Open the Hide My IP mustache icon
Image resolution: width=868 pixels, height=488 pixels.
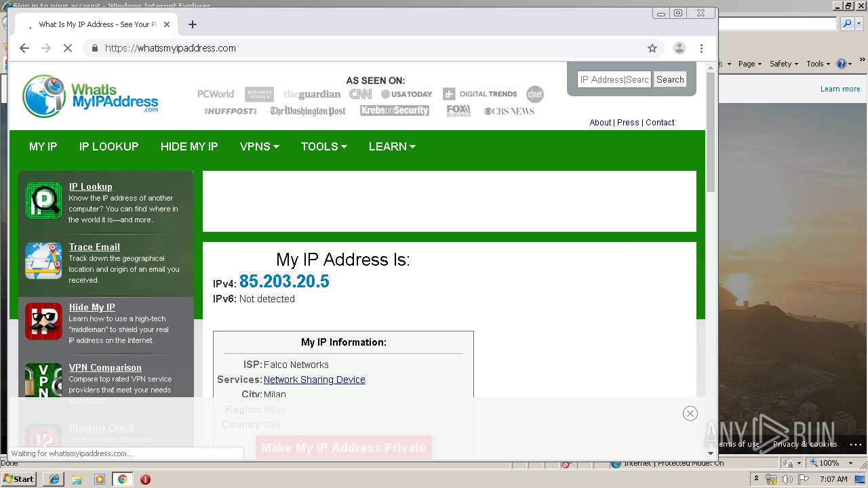coord(43,321)
